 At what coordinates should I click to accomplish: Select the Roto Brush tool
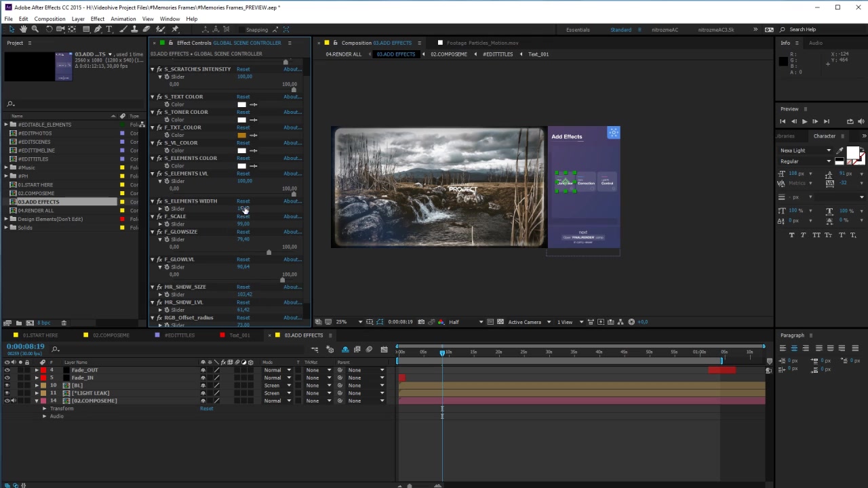coord(161,29)
